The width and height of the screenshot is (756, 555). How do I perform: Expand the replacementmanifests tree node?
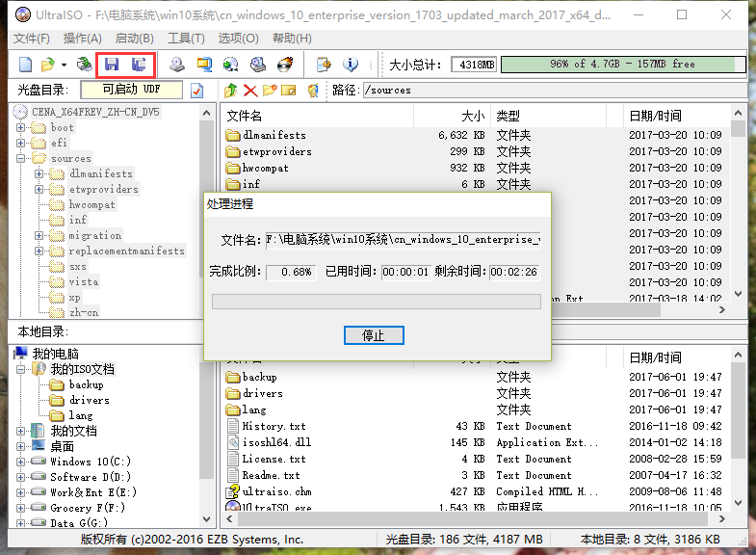(39, 251)
